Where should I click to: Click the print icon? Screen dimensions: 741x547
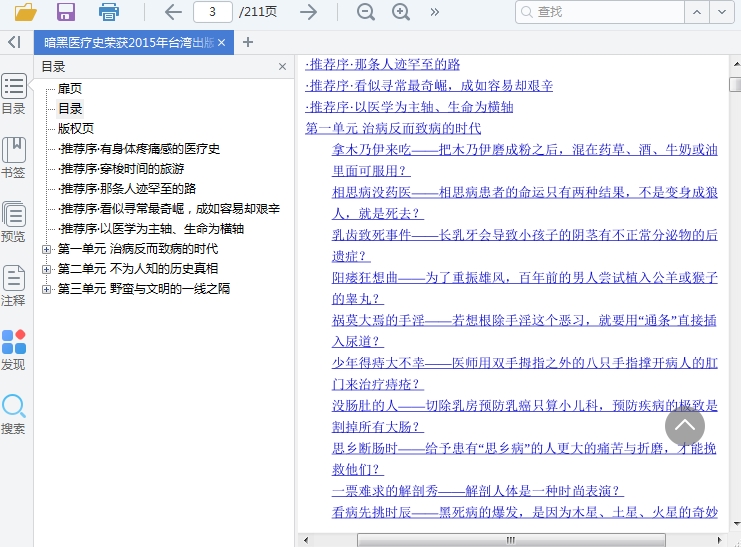click(x=108, y=12)
